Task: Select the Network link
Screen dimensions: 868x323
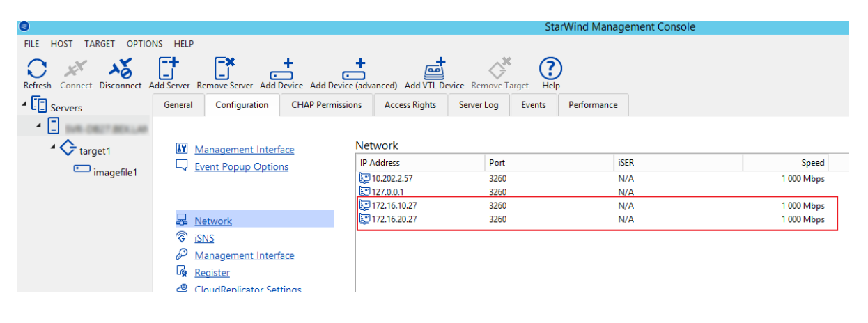Action: click(213, 221)
